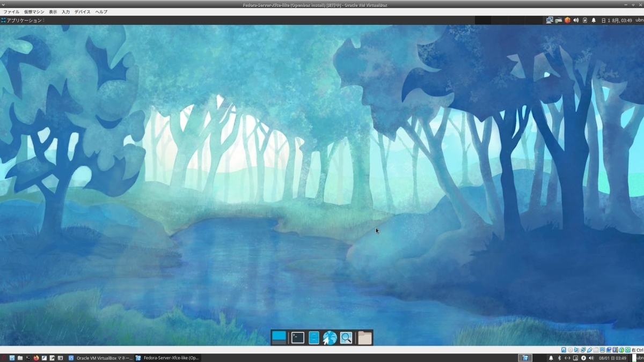
Task: Open the 表示 menu
Action: [53, 12]
